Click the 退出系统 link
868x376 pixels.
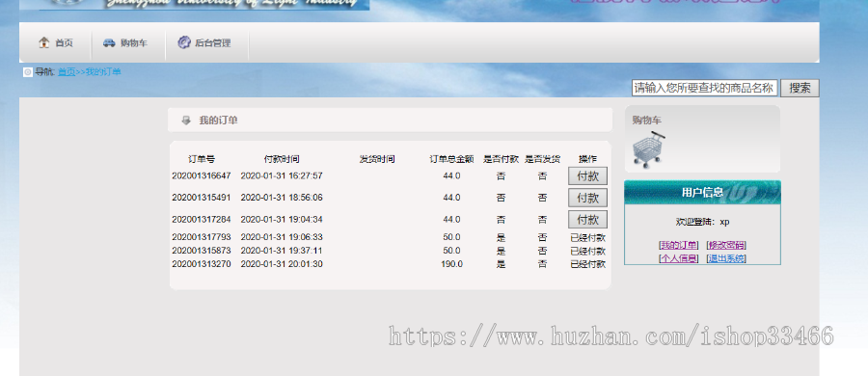click(x=726, y=258)
